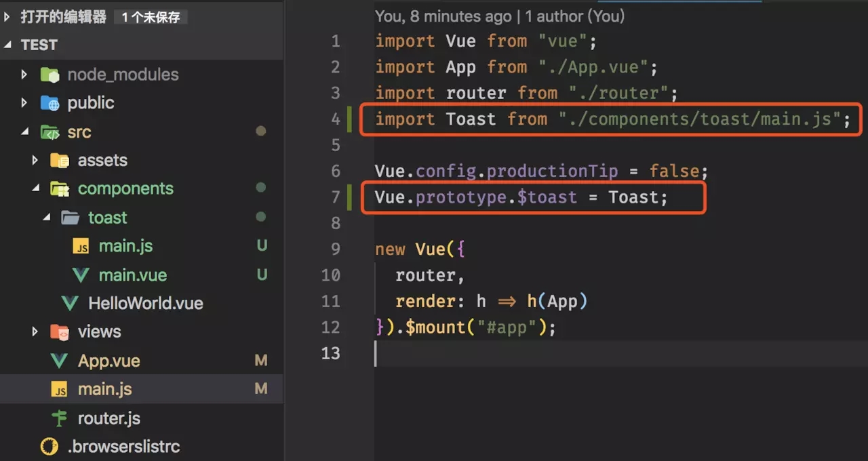Expand the node_modules folder arrow

[x=24, y=75]
